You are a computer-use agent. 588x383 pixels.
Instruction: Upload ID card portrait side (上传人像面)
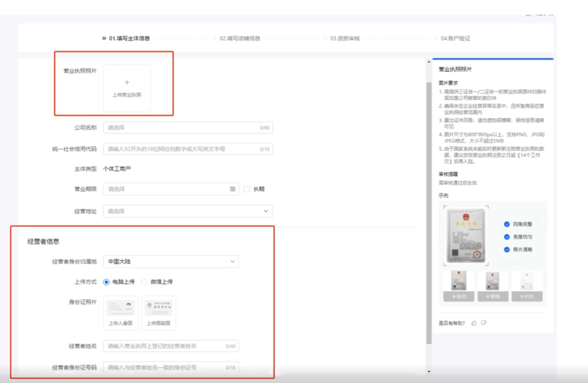(x=121, y=313)
